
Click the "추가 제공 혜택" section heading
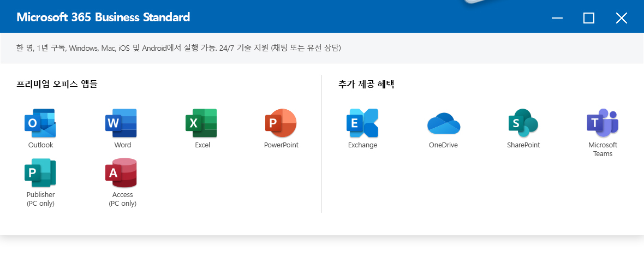tap(366, 85)
